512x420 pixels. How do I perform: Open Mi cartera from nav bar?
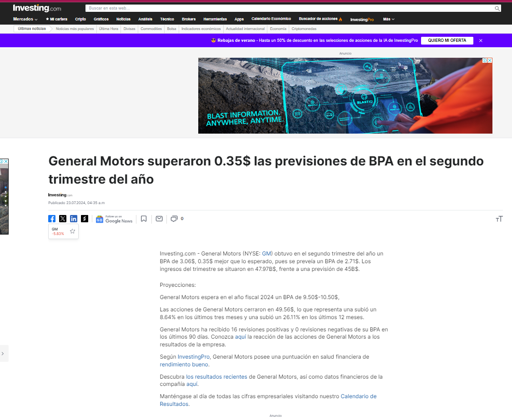(x=56, y=19)
